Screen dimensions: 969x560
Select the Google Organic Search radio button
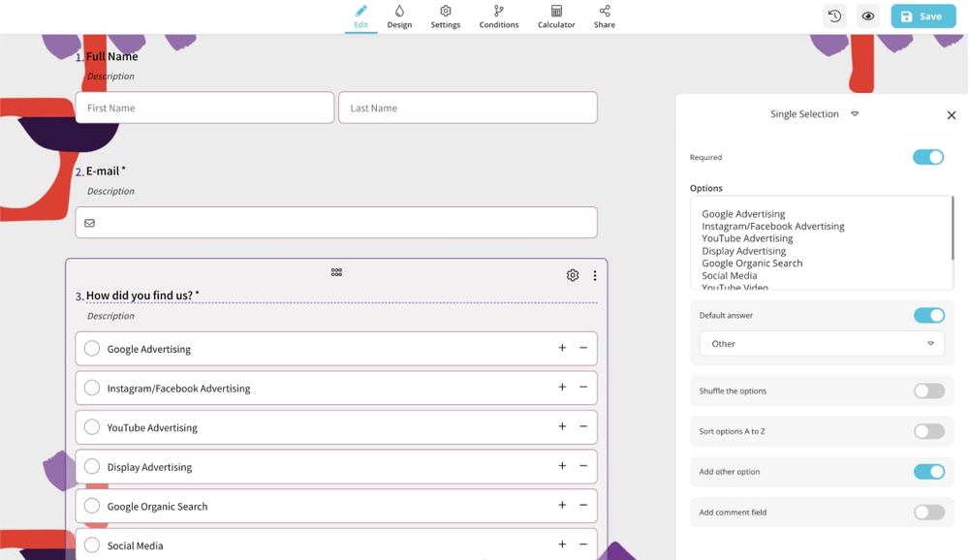point(92,506)
